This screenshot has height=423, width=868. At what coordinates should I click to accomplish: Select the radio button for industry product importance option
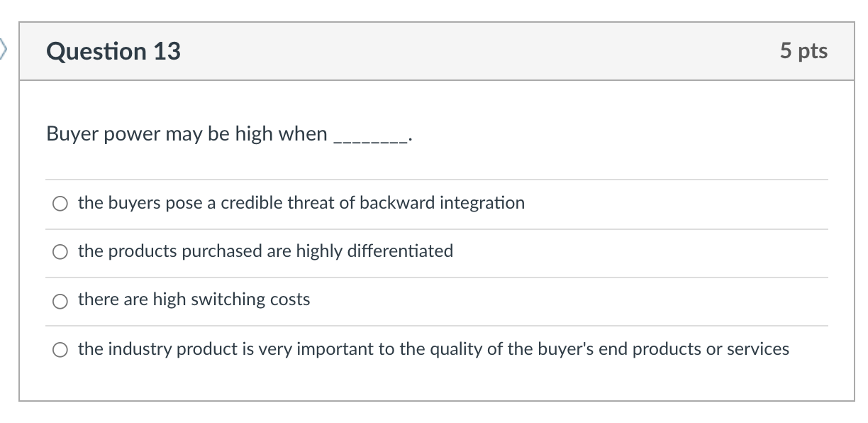(x=60, y=349)
